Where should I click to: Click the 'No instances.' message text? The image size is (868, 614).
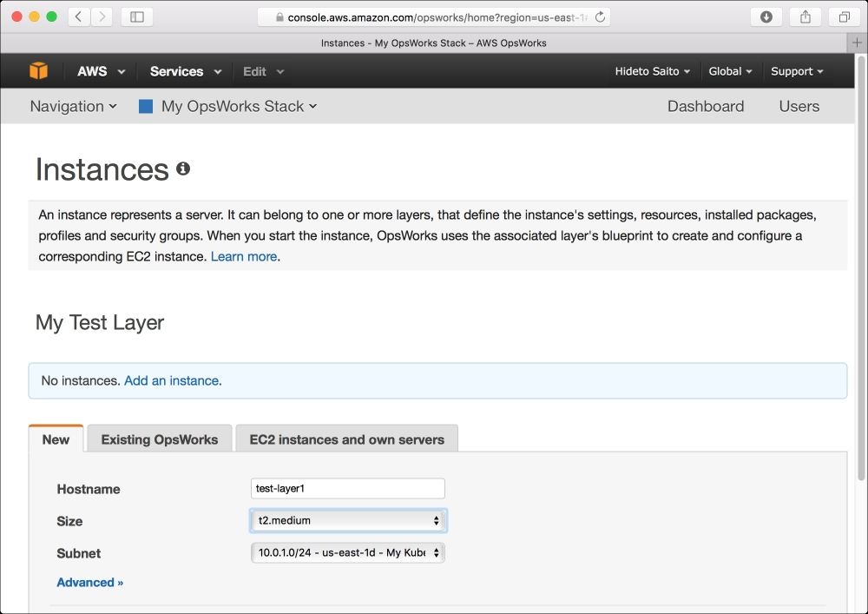point(81,381)
